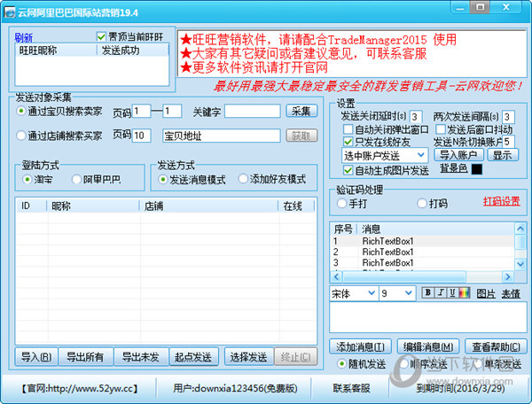Click 编辑消息(M) button

(x=428, y=346)
